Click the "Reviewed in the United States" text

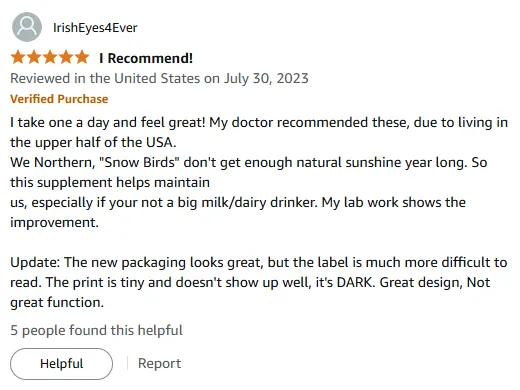[105, 78]
